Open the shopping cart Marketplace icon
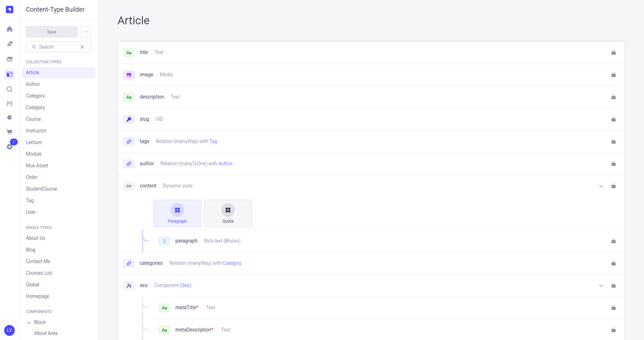Screen dimensions: 644x340 point(9,132)
